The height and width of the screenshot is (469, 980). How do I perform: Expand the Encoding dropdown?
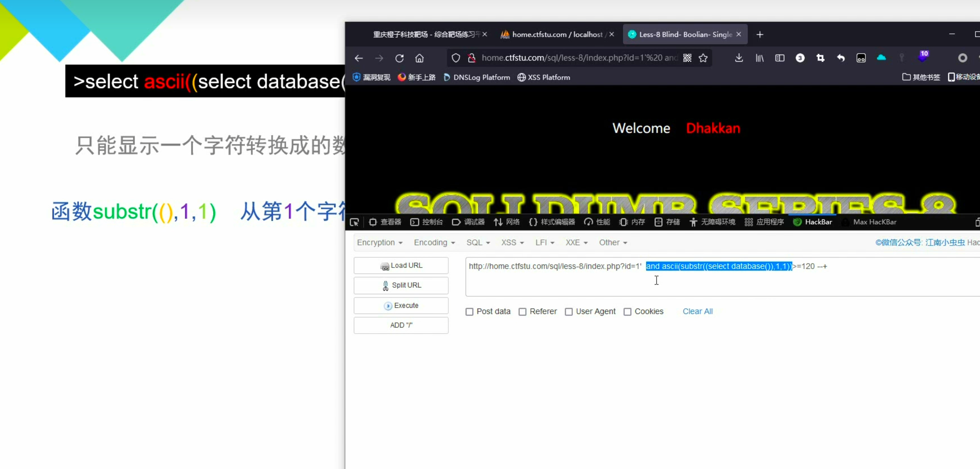click(x=434, y=243)
